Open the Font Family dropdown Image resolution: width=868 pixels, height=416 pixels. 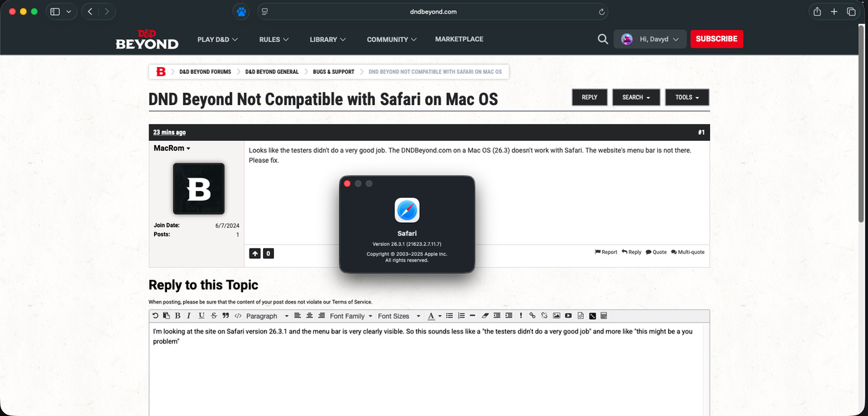pos(351,316)
